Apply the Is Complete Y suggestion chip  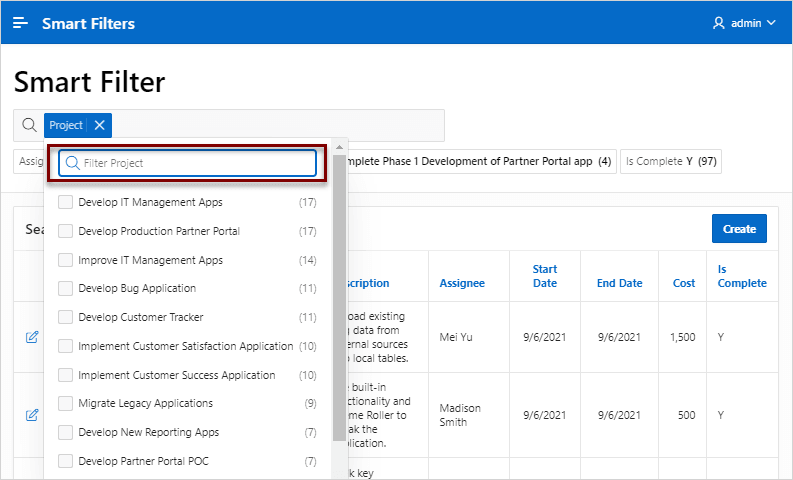671,161
